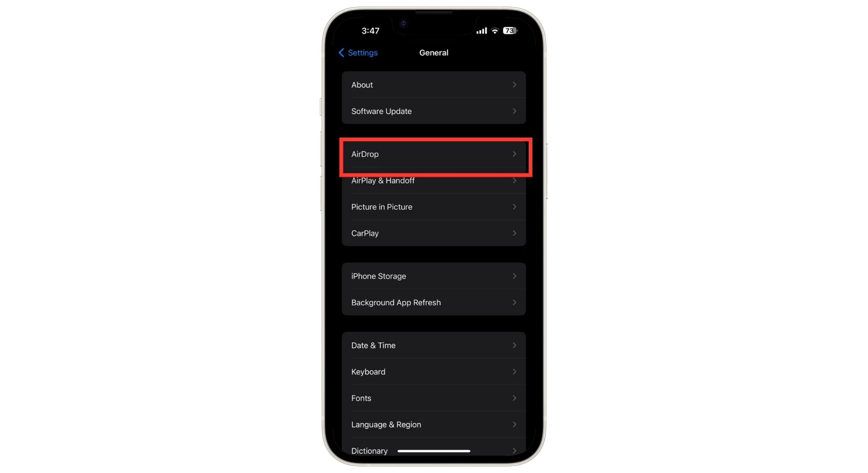Expand the About section
The width and height of the screenshot is (868, 473).
coord(434,85)
